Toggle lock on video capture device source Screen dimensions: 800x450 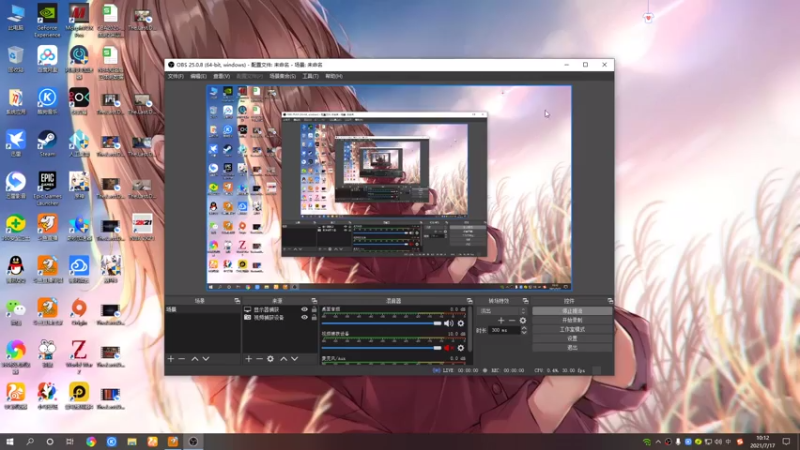314,317
